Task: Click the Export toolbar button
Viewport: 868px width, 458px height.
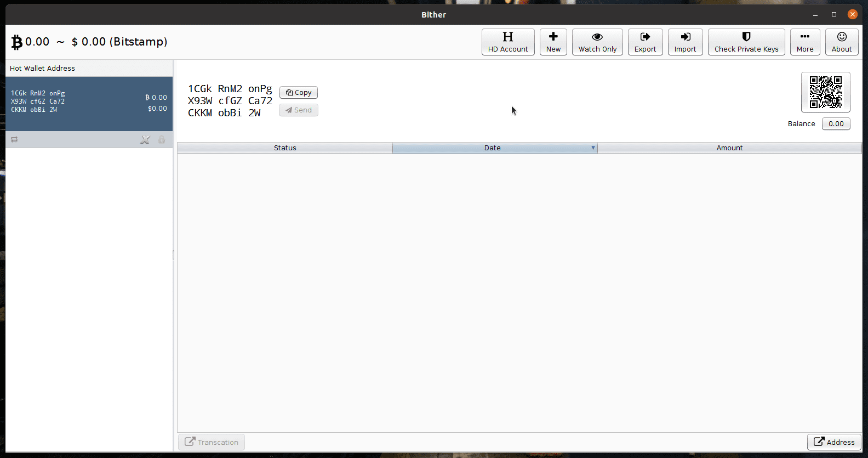Action: (645, 42)
